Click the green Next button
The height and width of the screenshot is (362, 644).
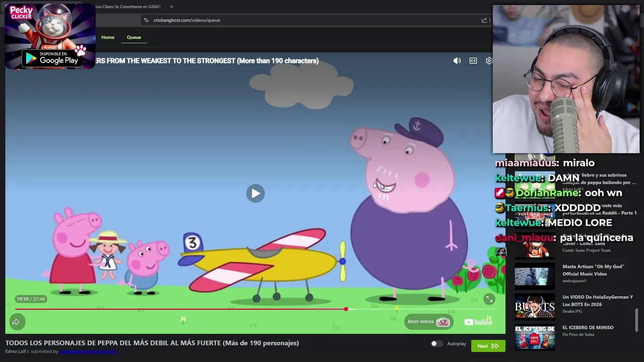[x=488, y=346]
